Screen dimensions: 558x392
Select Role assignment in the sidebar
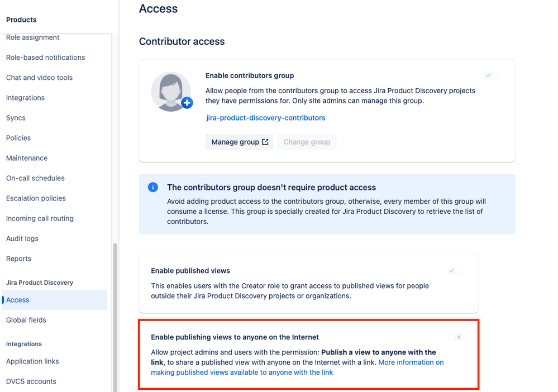[x=34, y=37]
